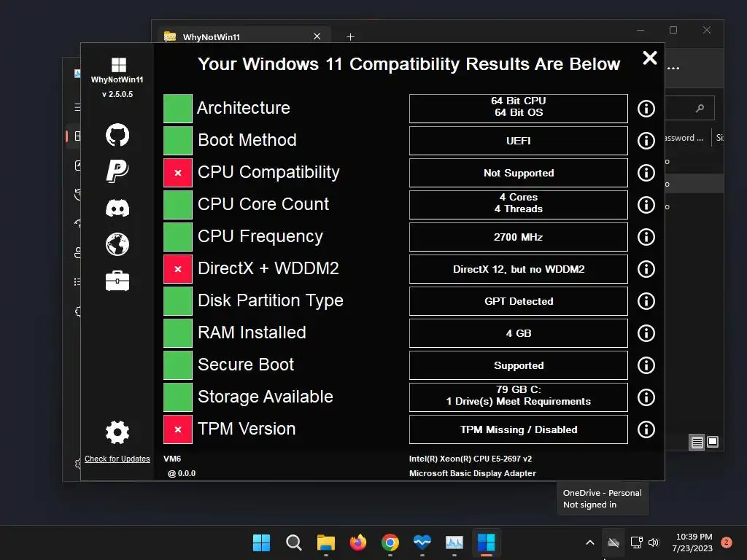Open the website globe icon
This screenshot has width=747, height=560.
click(x=117, y=244)
